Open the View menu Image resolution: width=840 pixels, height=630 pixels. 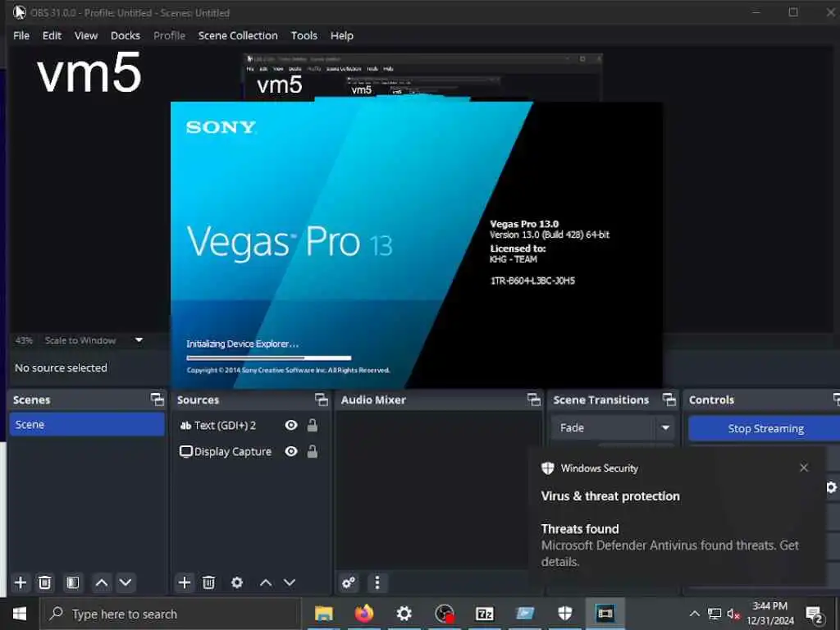(x=85, y=35)
